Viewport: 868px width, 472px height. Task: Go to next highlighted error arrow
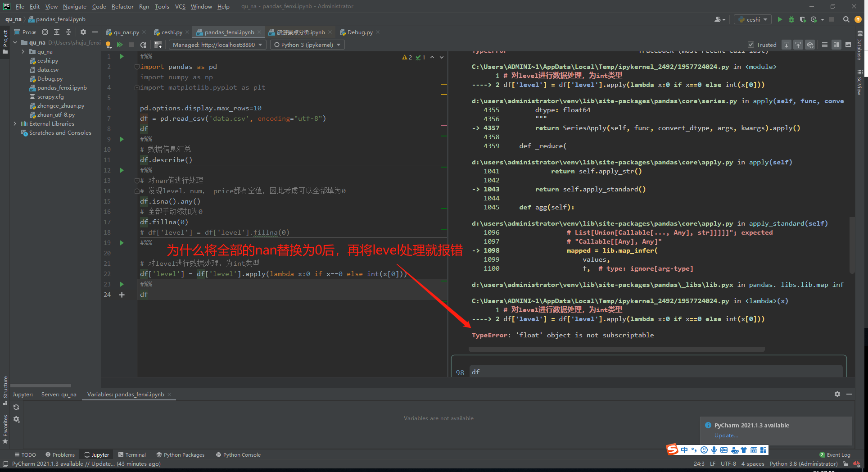tap(442, 57)
